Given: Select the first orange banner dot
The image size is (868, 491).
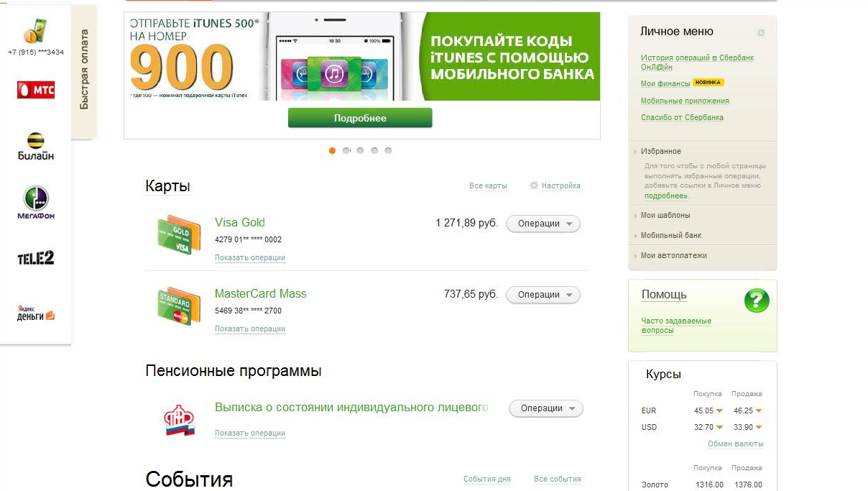Looking at the screenshot, I should pos(332,151).
